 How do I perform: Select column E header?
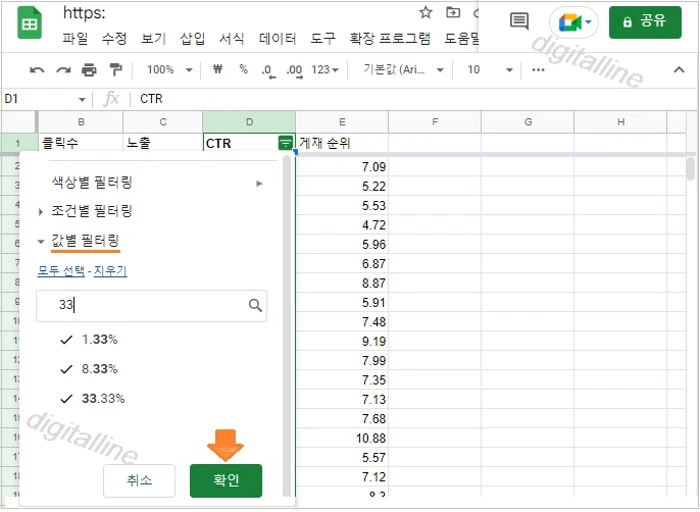coord(342,122)
